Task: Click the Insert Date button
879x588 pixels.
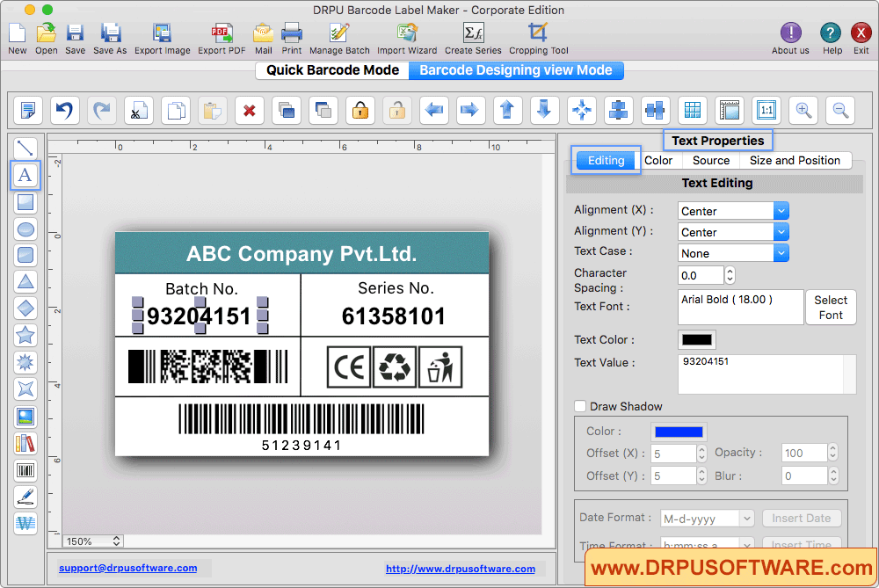Action: [801, 519]
